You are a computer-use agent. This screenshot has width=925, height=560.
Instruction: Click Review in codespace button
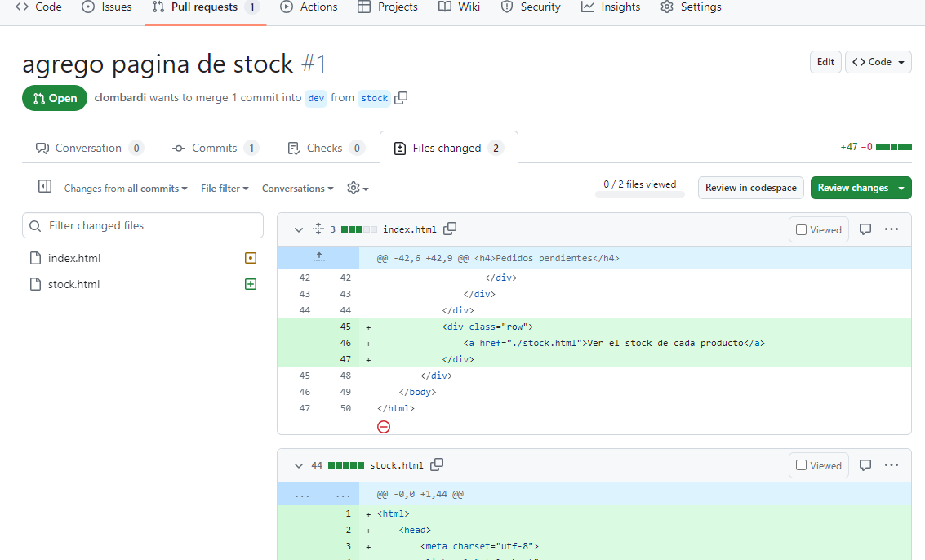click(x=750, y=188)
